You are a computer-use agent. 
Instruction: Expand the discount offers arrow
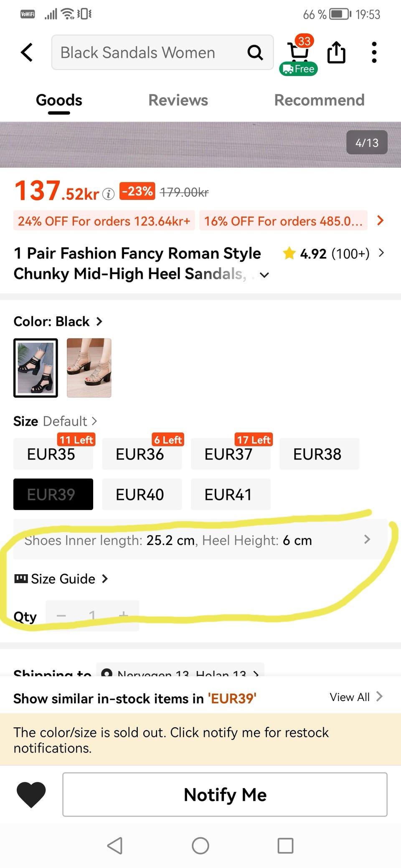coord(380,220)
